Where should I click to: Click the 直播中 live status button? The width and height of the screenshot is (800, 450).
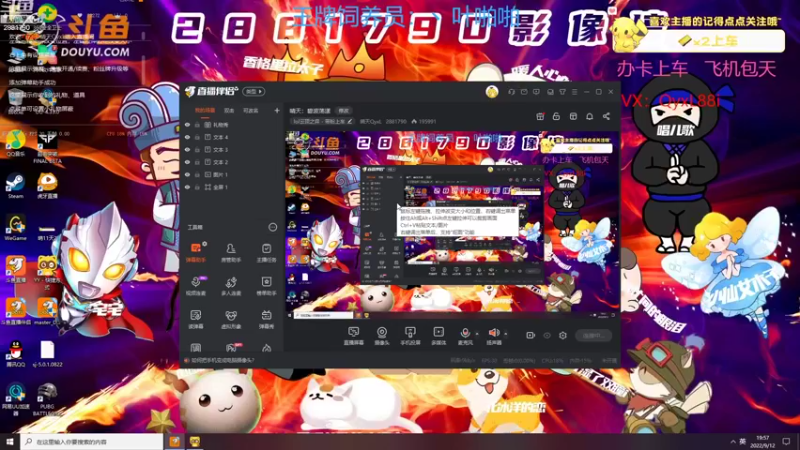tap(593, 335)
